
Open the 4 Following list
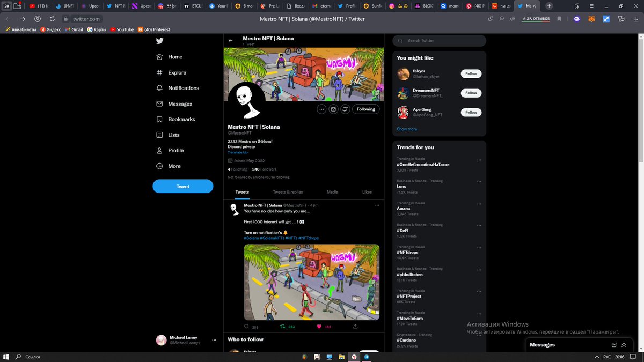click(238, 169)
